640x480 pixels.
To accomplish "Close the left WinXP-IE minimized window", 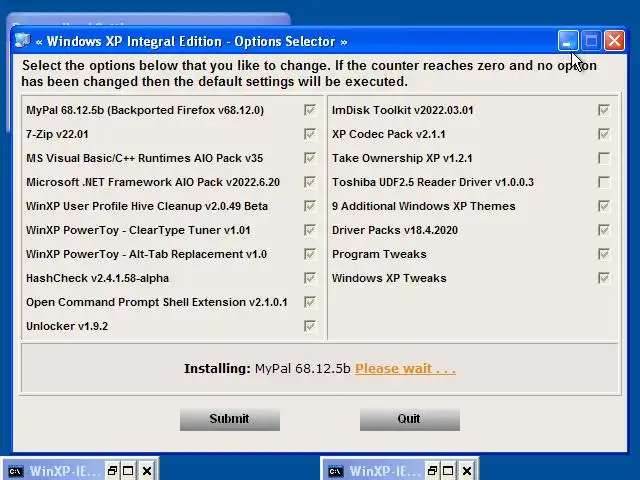I will (147, 471).
